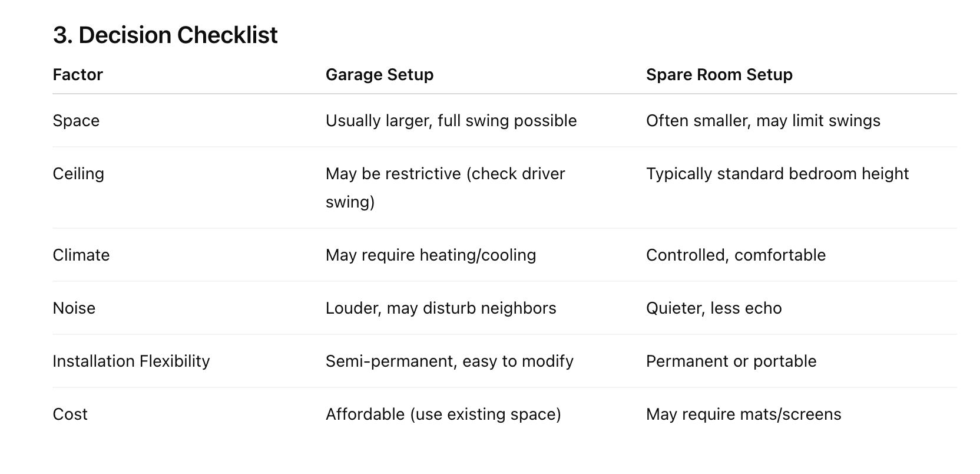
Task: Click the "May require mats/screens" cell
Action: (743, 414)
